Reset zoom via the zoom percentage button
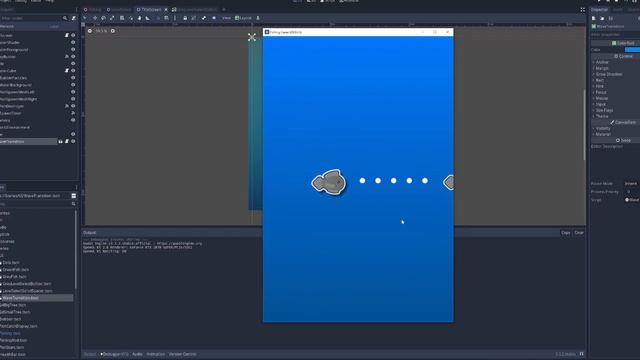 (101, 31)
